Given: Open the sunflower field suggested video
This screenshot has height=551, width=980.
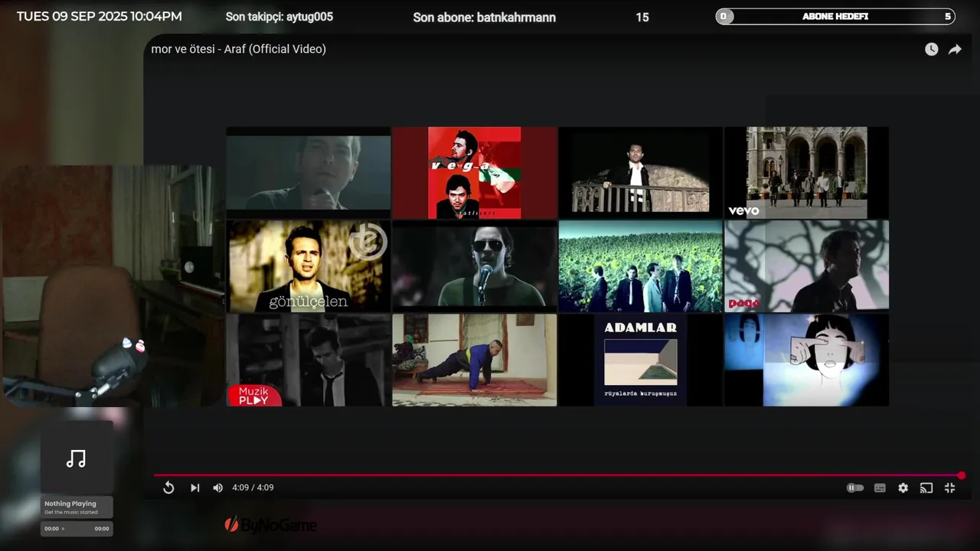Looking at the screenshot, I should pyautogui.click(x=641, y=266).
